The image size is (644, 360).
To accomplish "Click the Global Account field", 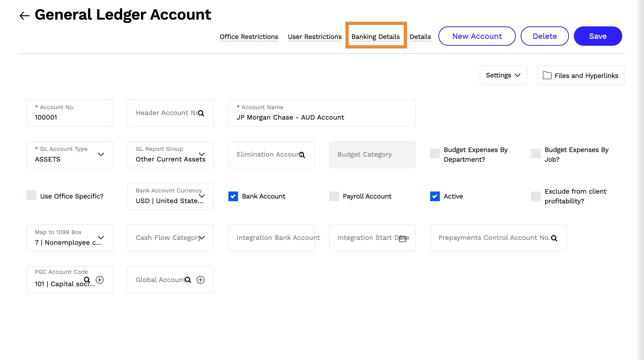I will coord(171,279).
